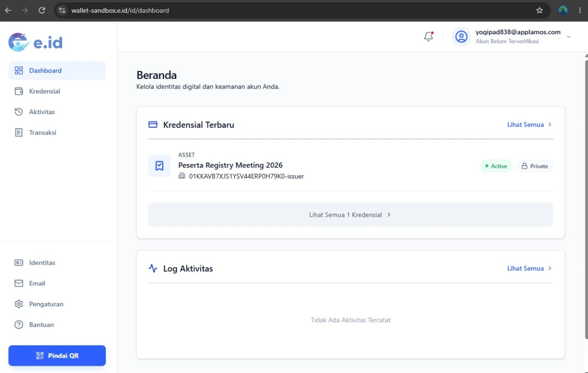
Task: Open Email in the sidebar
Action: pos(57,283)
